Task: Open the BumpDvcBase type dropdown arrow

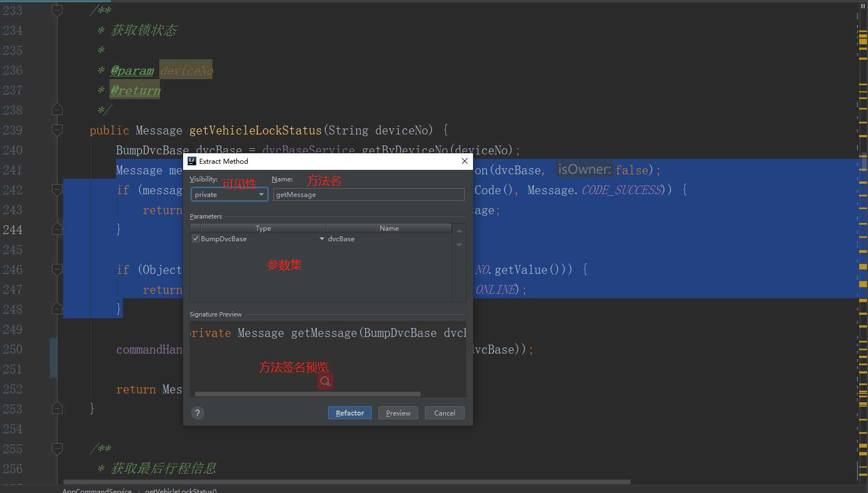Action: 321,238
